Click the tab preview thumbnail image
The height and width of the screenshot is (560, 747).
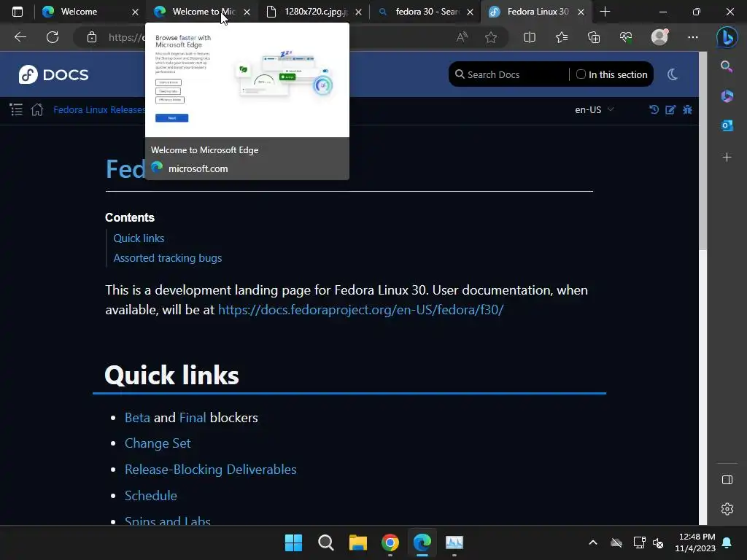[247, 80]
